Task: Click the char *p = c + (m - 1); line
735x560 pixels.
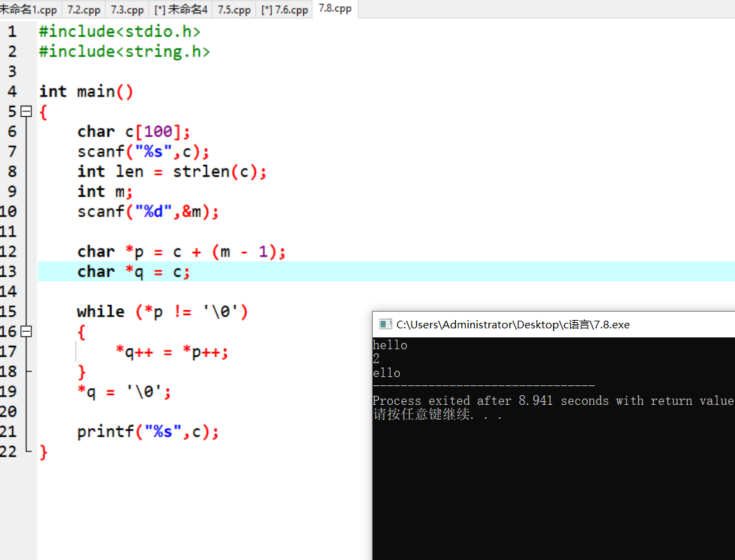Action: coord(181,252)
